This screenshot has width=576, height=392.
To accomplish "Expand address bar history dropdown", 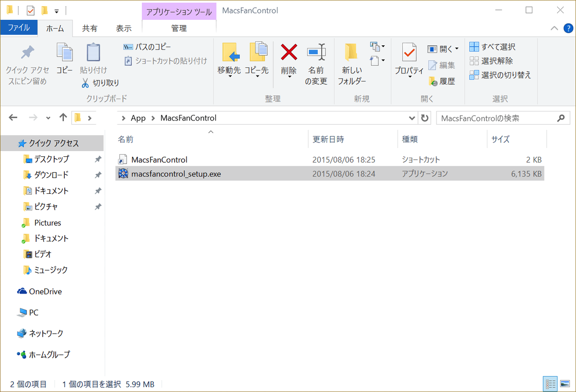I will tap(412, 118).
